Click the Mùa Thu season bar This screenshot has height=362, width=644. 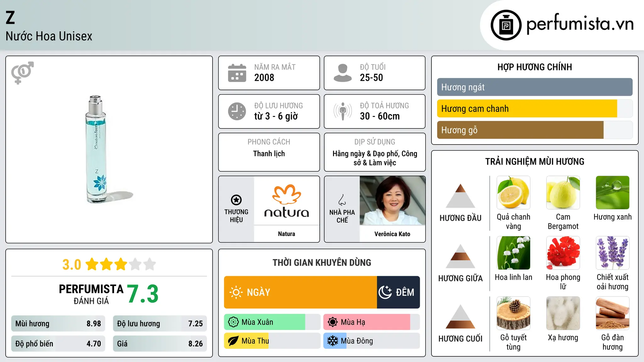(x=272, y=341)
